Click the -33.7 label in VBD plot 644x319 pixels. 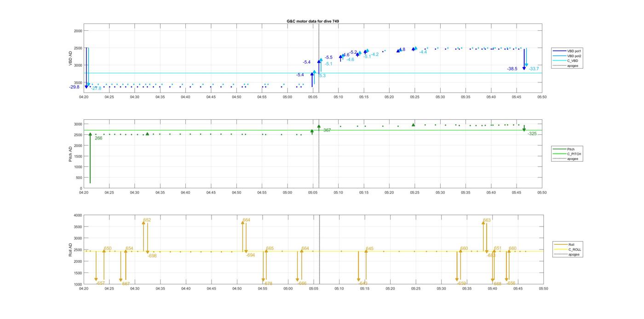pos(534,69)
